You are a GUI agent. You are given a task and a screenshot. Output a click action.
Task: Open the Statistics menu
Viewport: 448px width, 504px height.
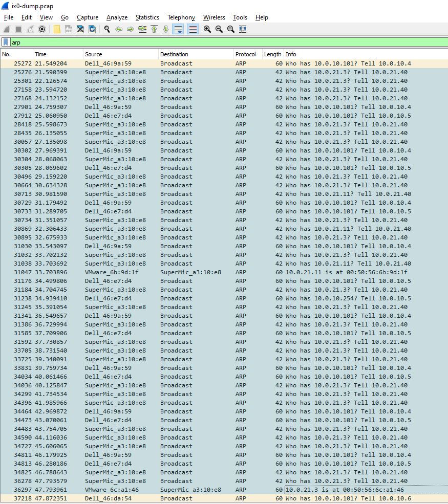147,17
